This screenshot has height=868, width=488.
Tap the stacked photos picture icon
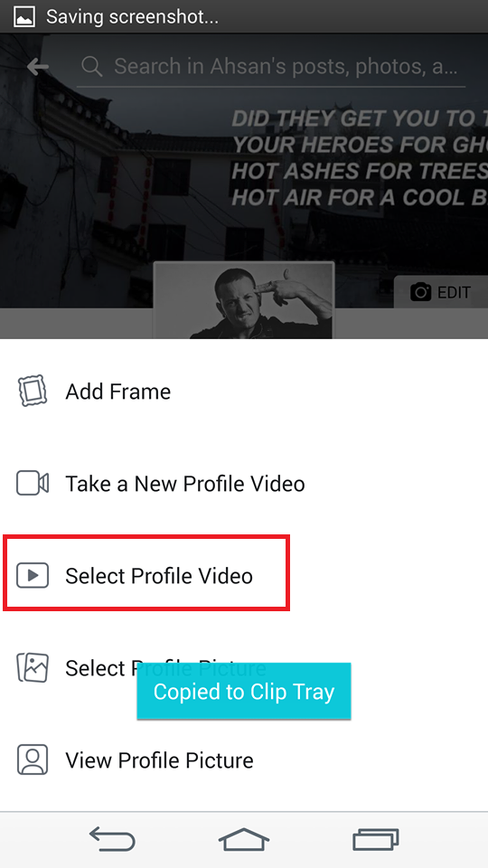click(33, 667)
